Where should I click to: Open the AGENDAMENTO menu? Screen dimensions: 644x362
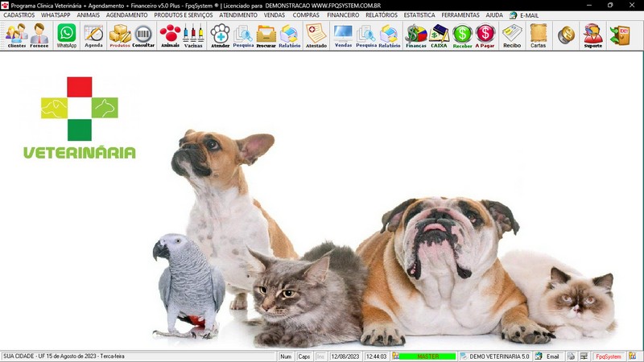point(127,15)
